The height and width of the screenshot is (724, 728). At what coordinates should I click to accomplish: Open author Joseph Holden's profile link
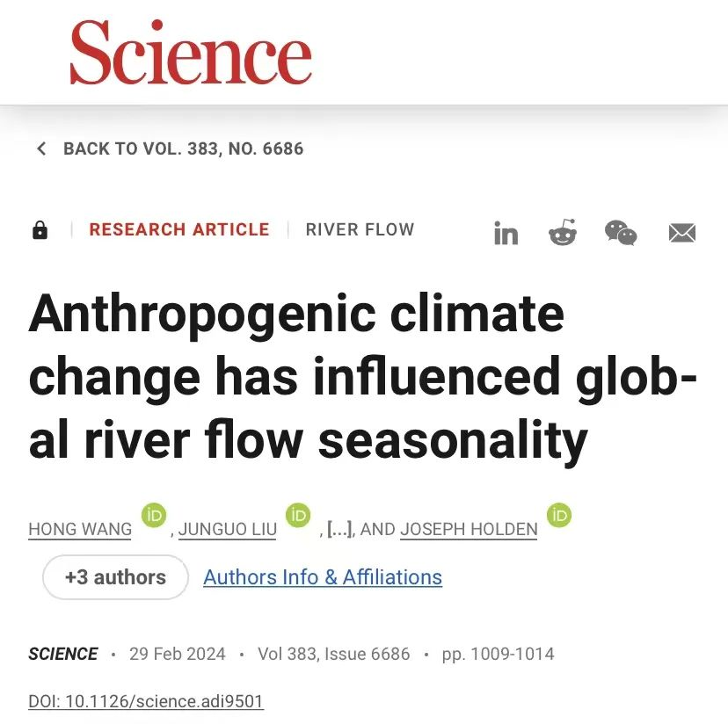pyautogui.click(x=469, y=529)
